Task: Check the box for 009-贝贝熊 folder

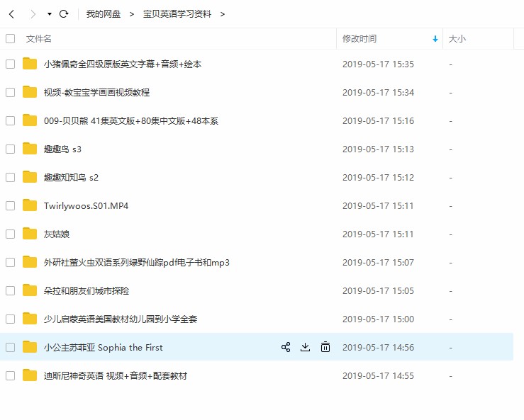Action: pyautogui.click(x=11, y=120)
